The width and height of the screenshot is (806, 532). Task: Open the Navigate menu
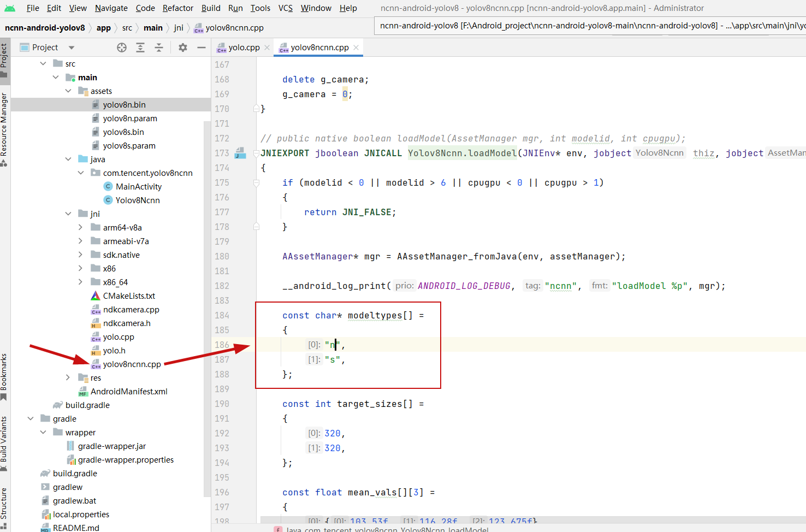[111, 8]
